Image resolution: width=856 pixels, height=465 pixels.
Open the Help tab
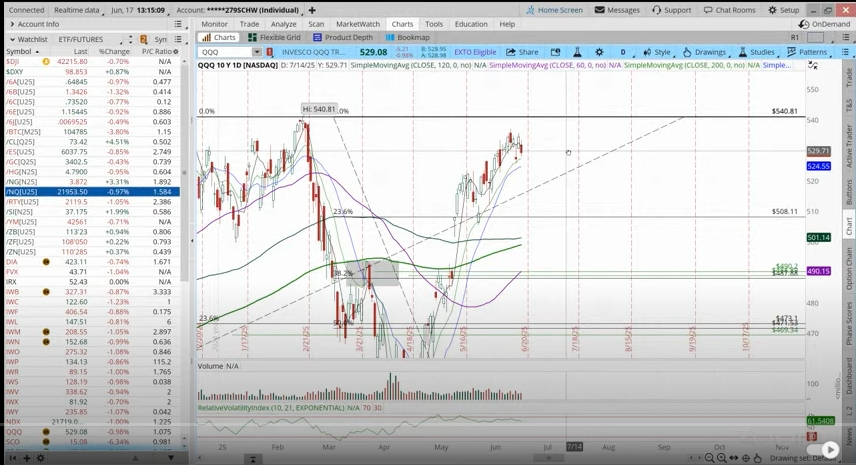click(507, 24)
